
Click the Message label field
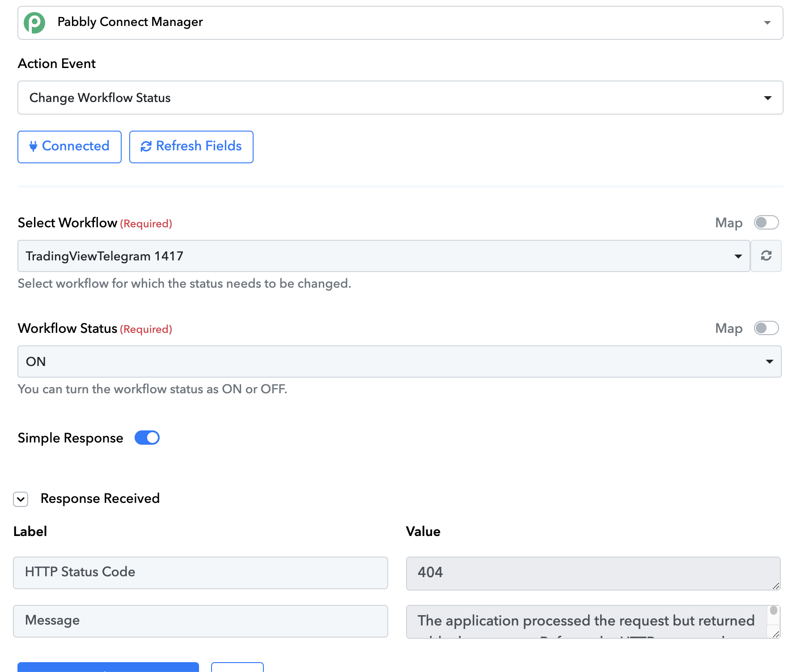(x=200, y=621)
